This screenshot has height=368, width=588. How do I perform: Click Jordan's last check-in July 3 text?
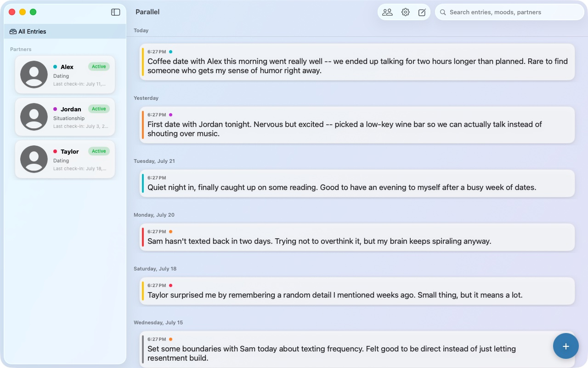point(81,126)
